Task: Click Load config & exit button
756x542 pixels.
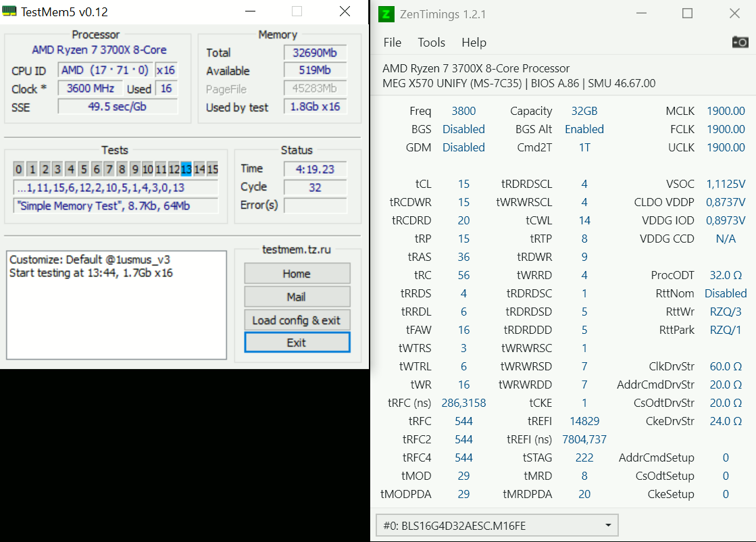Action: coord(297,320)
